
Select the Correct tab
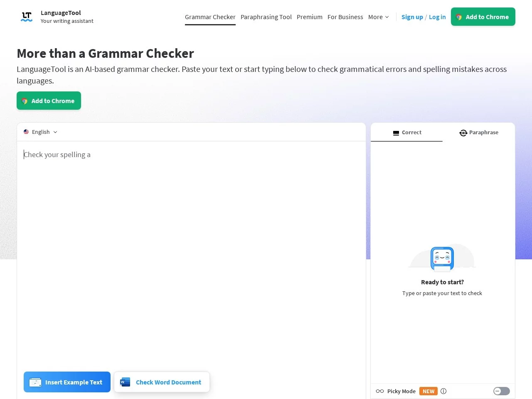pyautogui.click(x=406, y=133)
